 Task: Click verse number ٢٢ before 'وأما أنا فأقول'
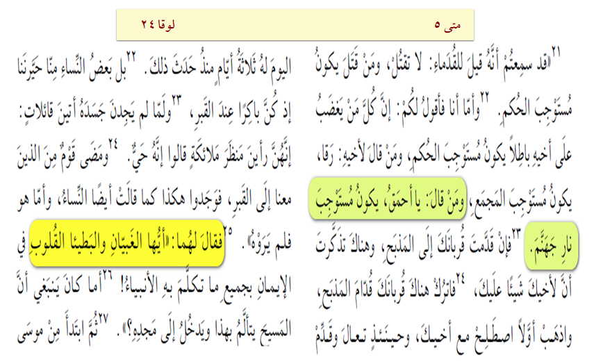[484, 96]
